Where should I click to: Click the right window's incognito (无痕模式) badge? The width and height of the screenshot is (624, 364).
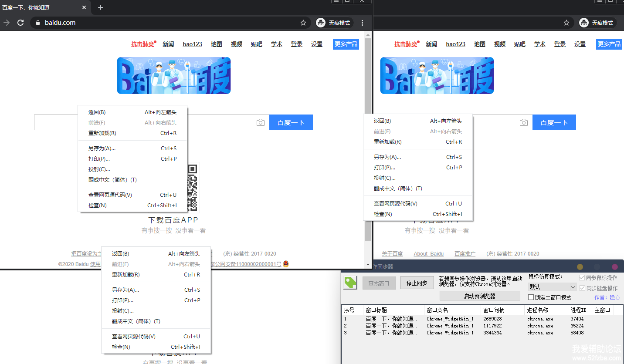click(x=597, y=23)
